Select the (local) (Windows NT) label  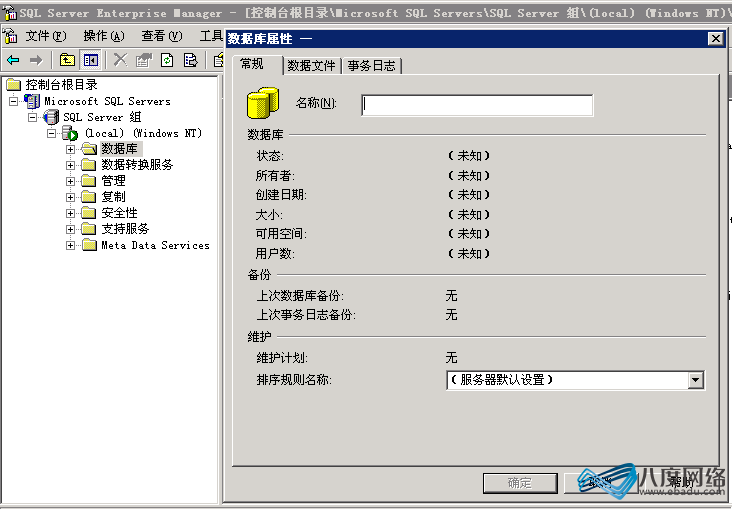click(x=143, y=133)
